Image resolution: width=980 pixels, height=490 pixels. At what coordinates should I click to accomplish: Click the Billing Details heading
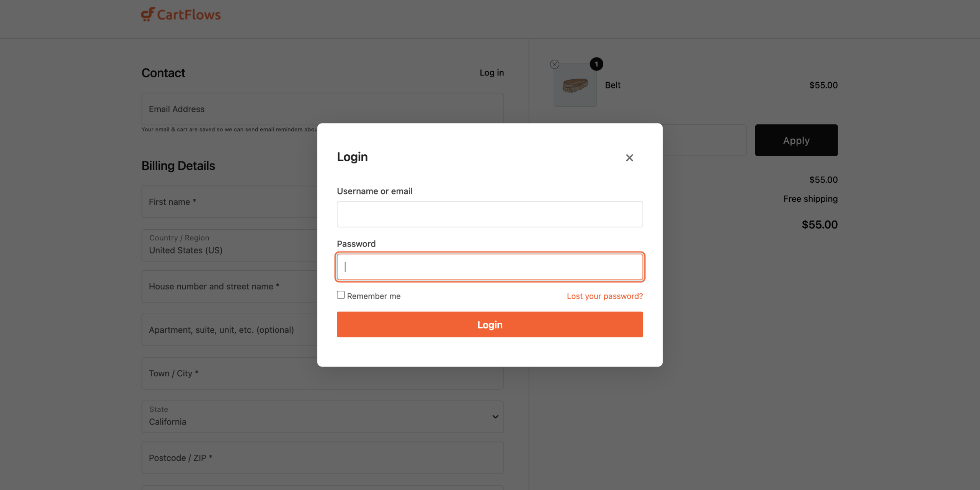[178, 166]
